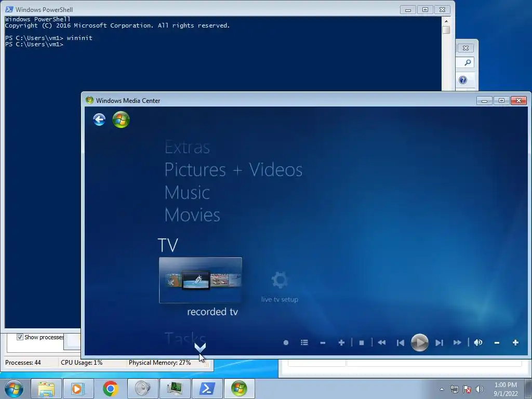Start playback with the Play button
Image resolution: width=532 pixels, height=399 pixels.
pos(420,343)
